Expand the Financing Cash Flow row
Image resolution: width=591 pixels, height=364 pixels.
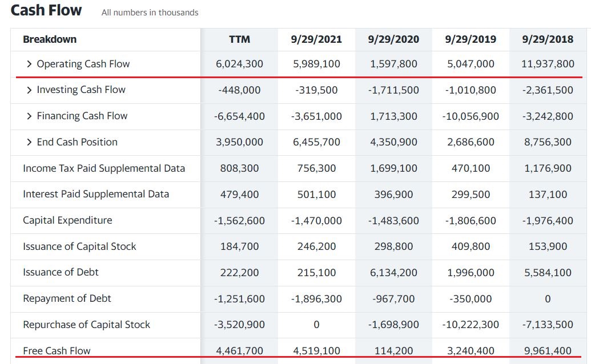(x=29, y=116)
